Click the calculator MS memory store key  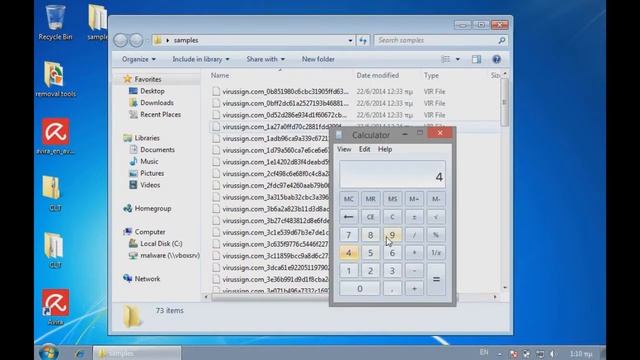392,199
